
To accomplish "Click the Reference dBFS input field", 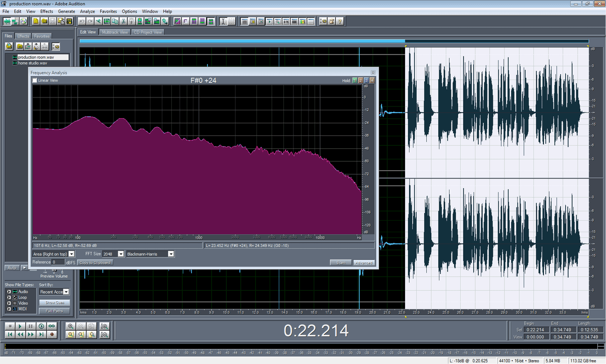I will pyautogui.click(x=58, y=262).
